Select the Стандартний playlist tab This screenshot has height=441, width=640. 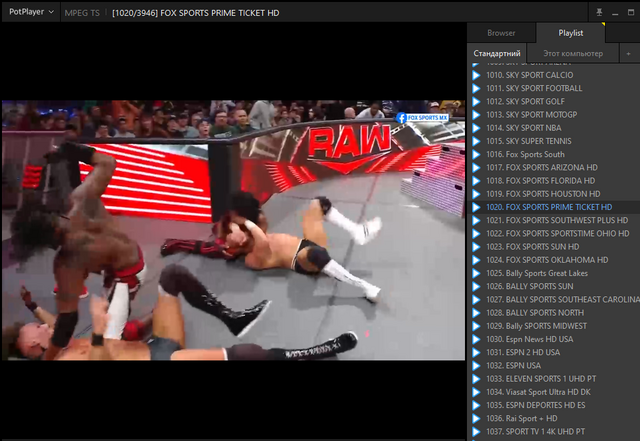[497, 53]
